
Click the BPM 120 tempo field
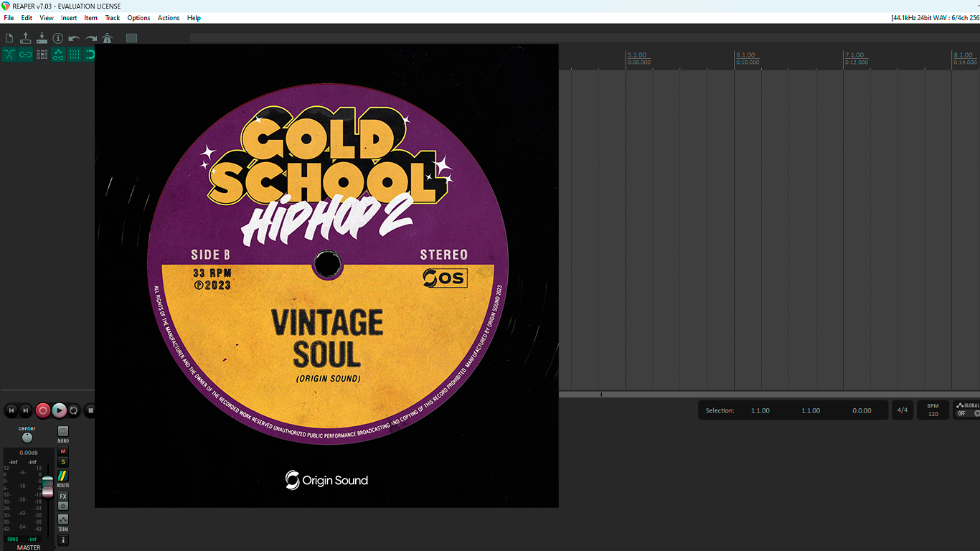tap(933, 410)
